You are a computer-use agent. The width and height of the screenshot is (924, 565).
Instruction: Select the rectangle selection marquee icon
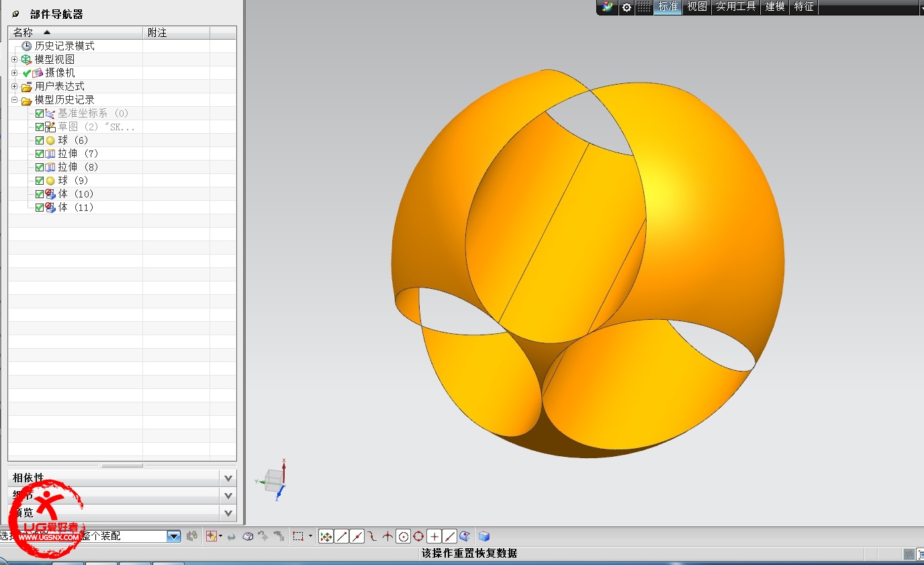[298, 536]
